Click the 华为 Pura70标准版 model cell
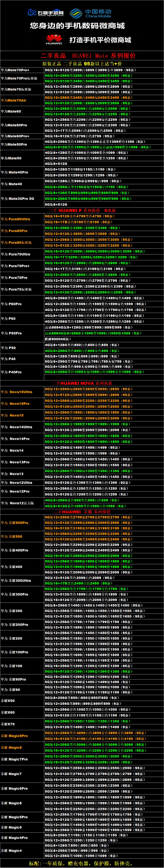This screenshot has height=868, width=164. coord(22,289)
